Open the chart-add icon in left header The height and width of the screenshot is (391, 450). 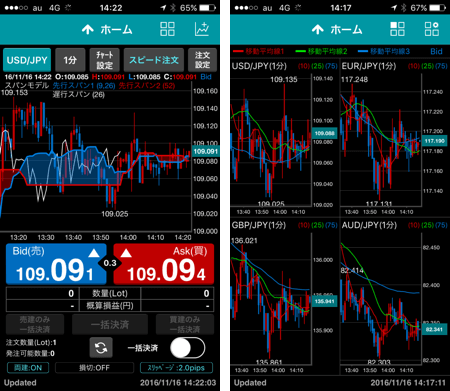202,29
